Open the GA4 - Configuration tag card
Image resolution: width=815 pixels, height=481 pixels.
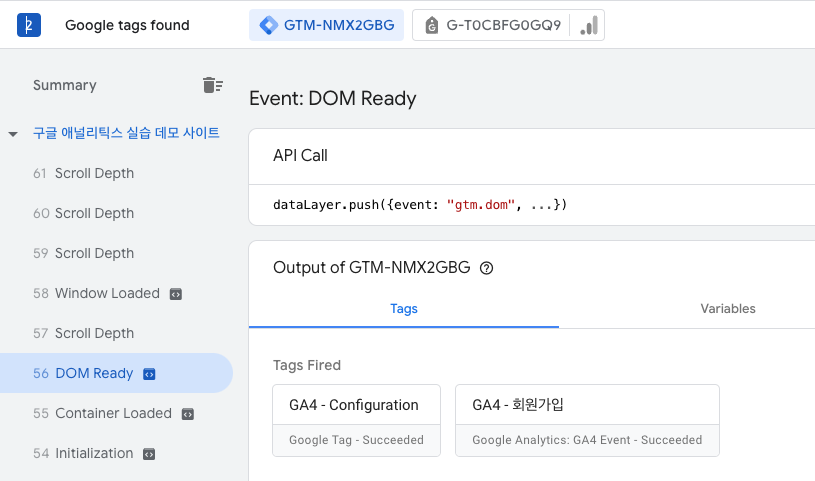click(357, 421)
